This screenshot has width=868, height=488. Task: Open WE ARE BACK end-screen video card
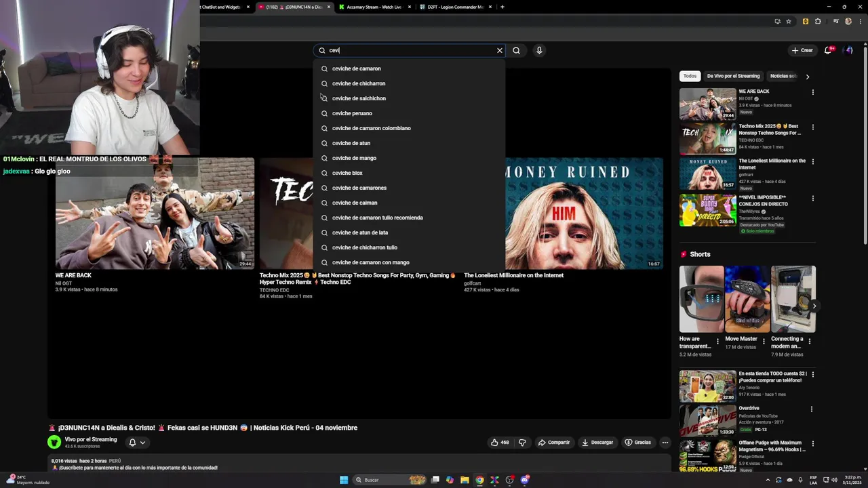155,213
